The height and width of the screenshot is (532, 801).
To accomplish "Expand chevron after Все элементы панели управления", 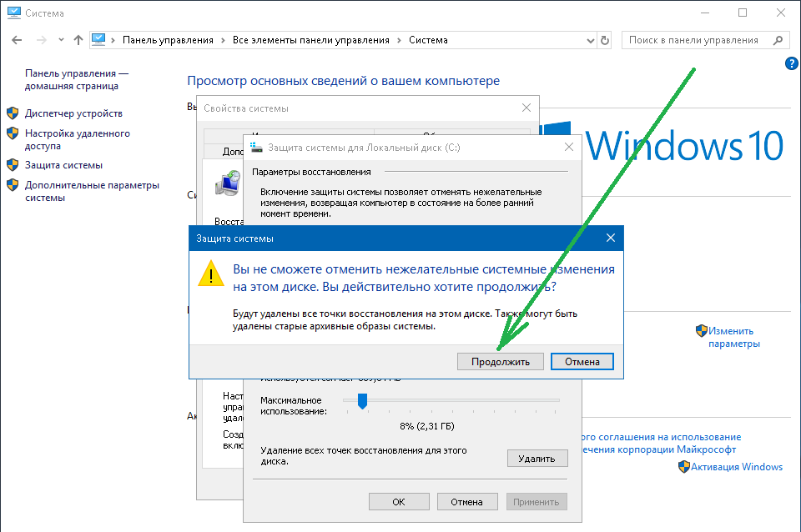I will (400, 40).
